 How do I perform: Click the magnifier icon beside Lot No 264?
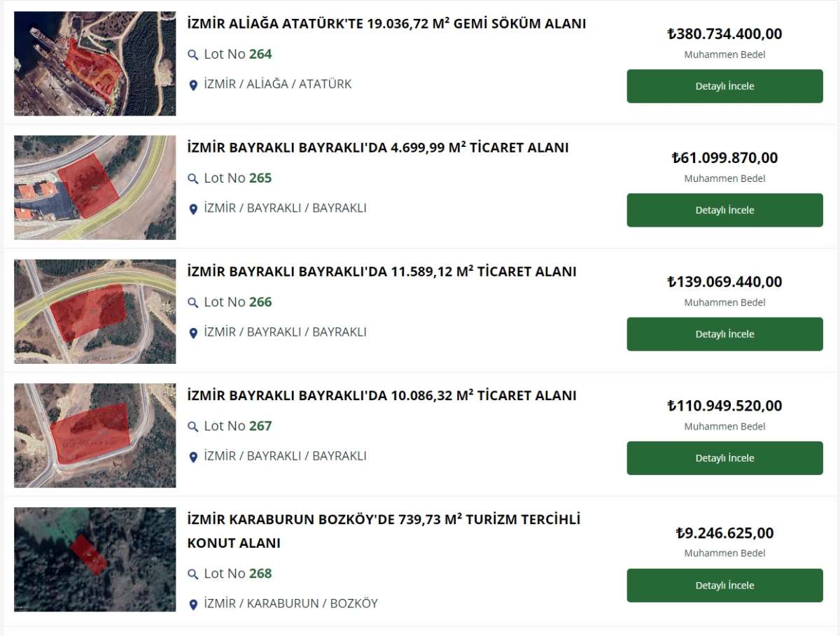pos(193,55)
